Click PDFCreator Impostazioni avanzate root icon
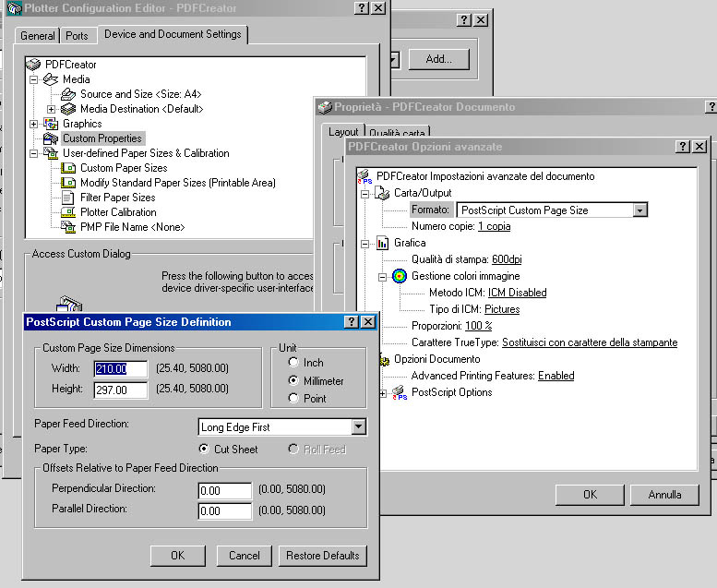This screenshot has width=717, height=588. [364, 176]
